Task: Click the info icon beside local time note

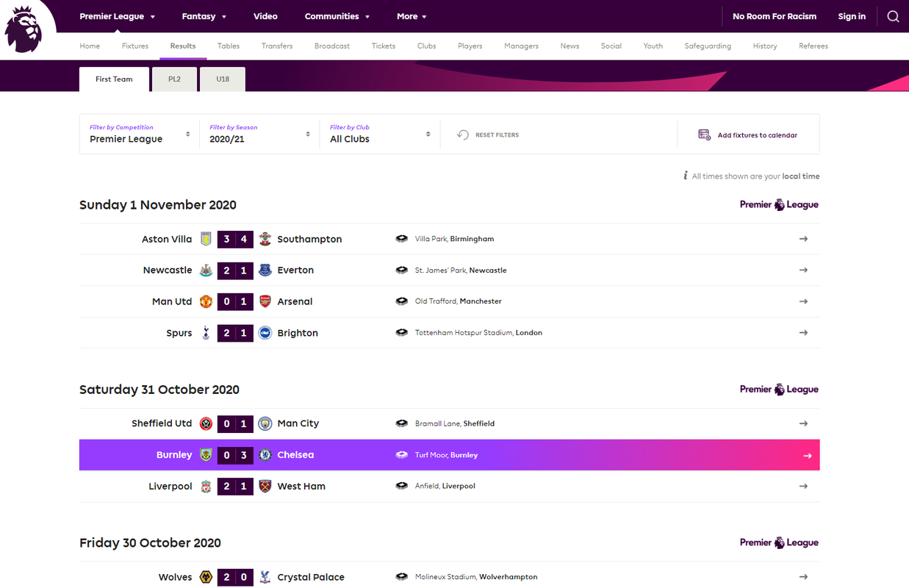Action: coord(686,176)
